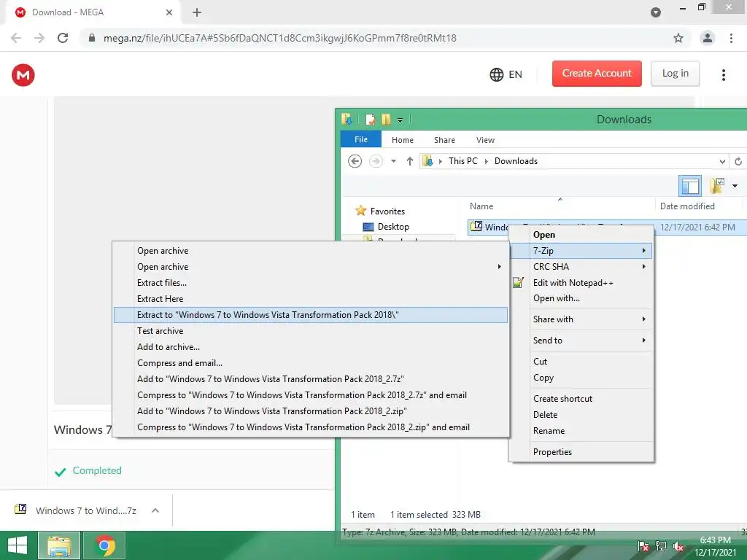This screenshot has height=560, width=747.
Task: Click Explorer's Back navigation arrow
Action: pyautogui.click(x=355, y=161)
